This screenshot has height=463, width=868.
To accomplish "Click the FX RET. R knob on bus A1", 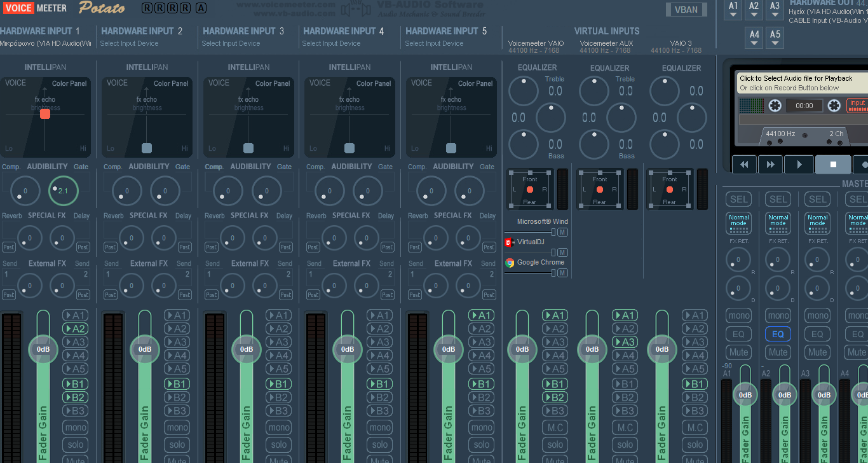I will (738, 259).
